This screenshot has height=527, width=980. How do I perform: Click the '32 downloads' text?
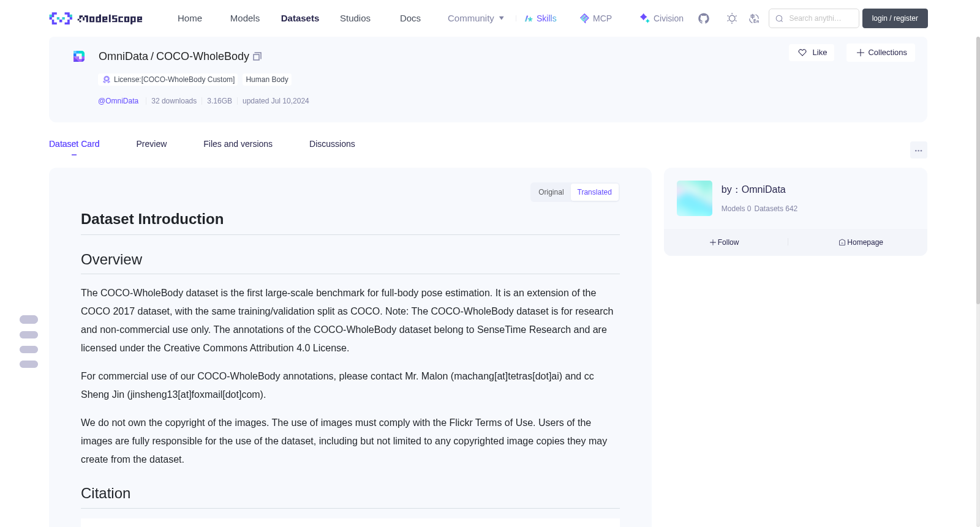(x=174, y=101)
